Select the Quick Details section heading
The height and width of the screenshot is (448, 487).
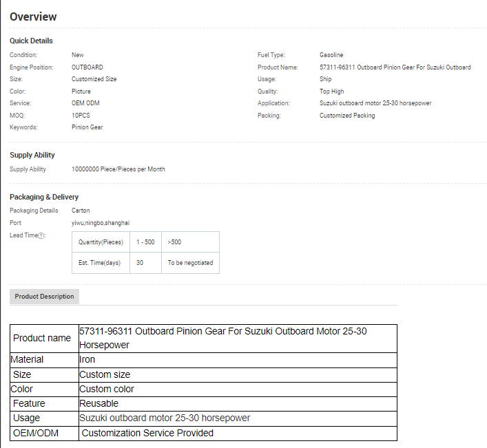click(31, 41)
